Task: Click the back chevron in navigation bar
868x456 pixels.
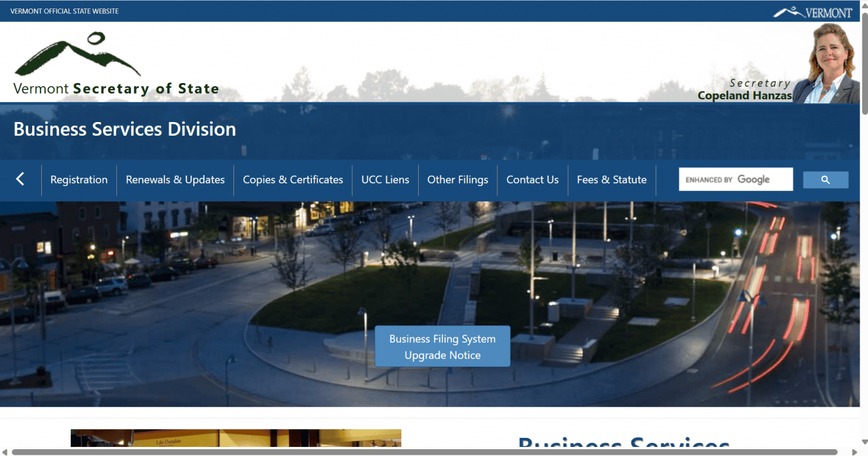Action: [x=20, y=180]
